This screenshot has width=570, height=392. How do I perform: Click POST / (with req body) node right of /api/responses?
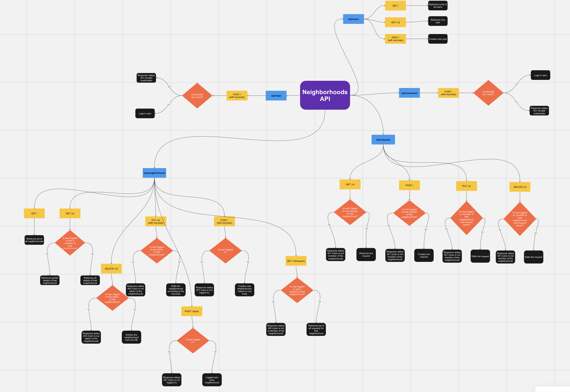448,93
